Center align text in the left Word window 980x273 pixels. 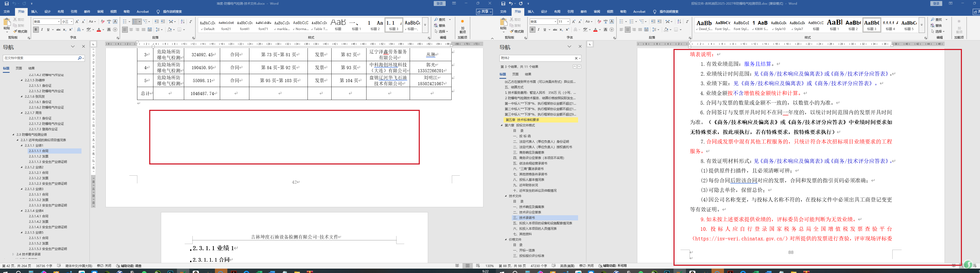131,29
